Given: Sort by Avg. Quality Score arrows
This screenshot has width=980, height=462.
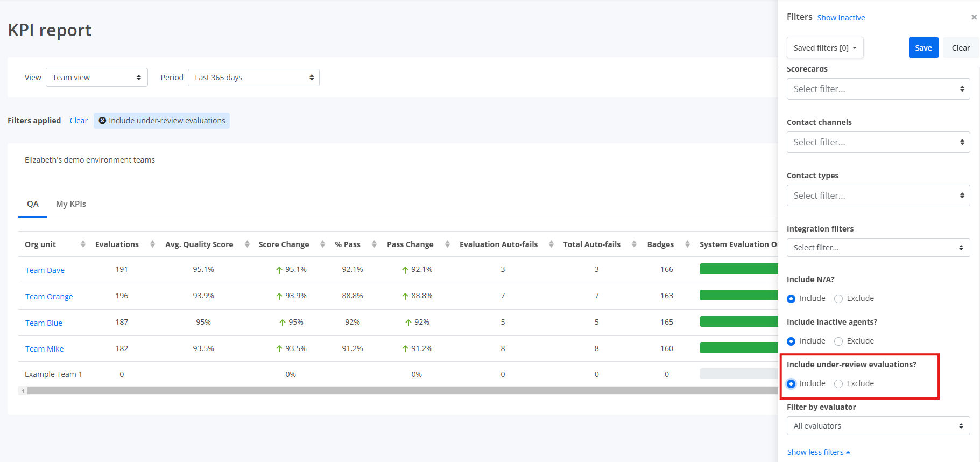Looking at the screenshot, I should click(x=247, y=244).
